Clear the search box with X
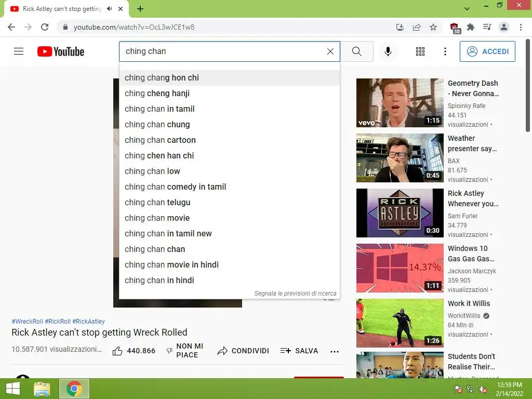The height and width of the screenshot is (399, 532). coord(330,51)
